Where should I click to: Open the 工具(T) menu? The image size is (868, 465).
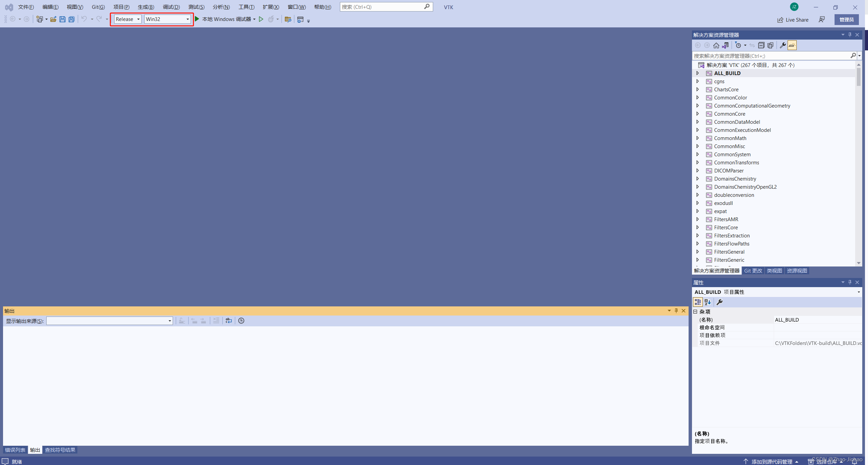pyautogui.click(x=246, y=7)
